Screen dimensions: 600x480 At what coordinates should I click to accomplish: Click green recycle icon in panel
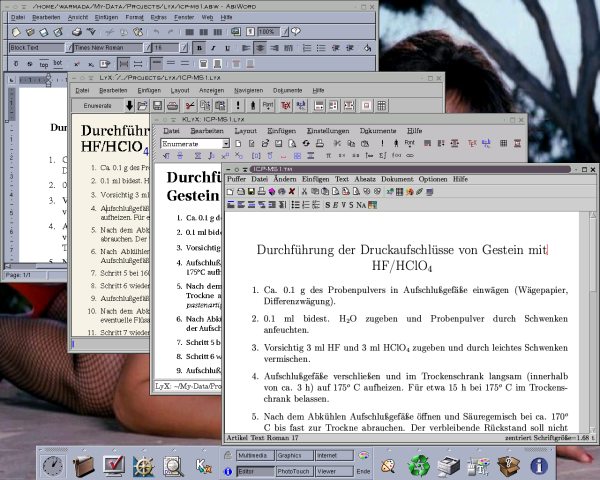click(x=419, y=466)
